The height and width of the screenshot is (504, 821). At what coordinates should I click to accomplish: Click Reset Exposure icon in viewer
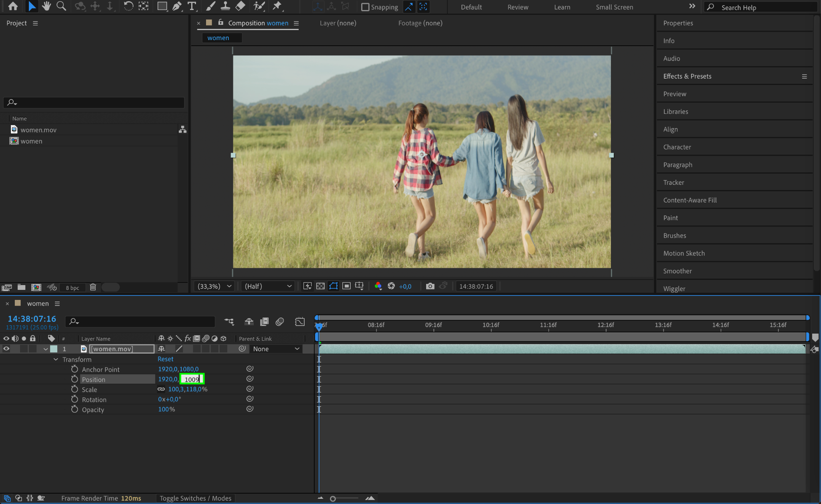tap(391, 286)
